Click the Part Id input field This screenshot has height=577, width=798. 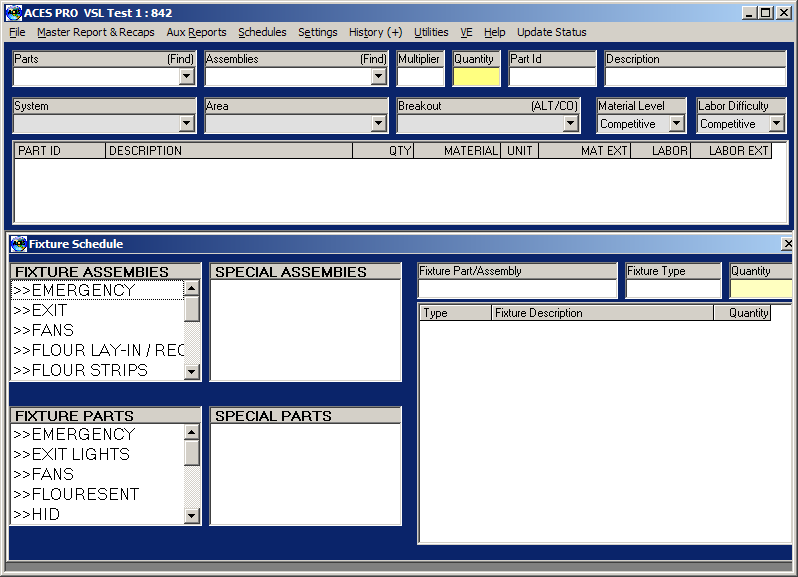(552, 76)
